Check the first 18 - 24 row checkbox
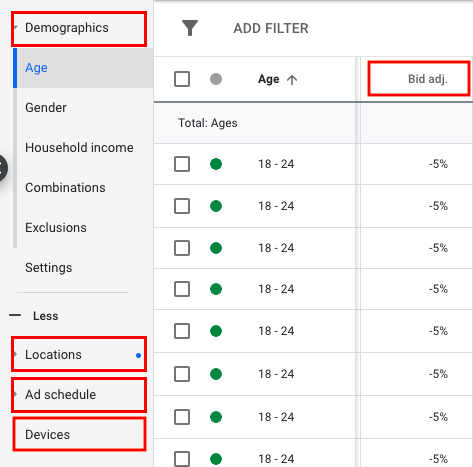 tap(182, 164)
